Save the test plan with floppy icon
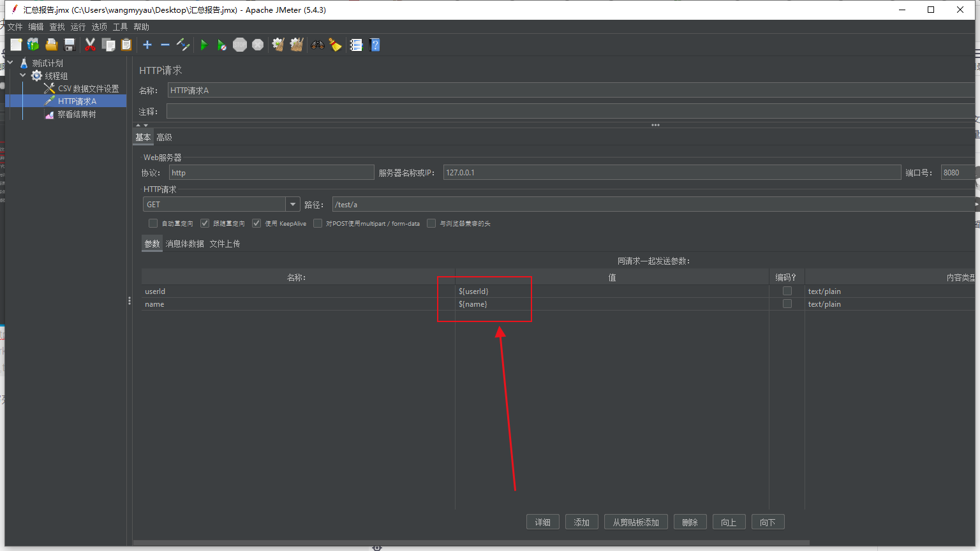980x551 pixels. pyautogui.click(x=70, y=45)
